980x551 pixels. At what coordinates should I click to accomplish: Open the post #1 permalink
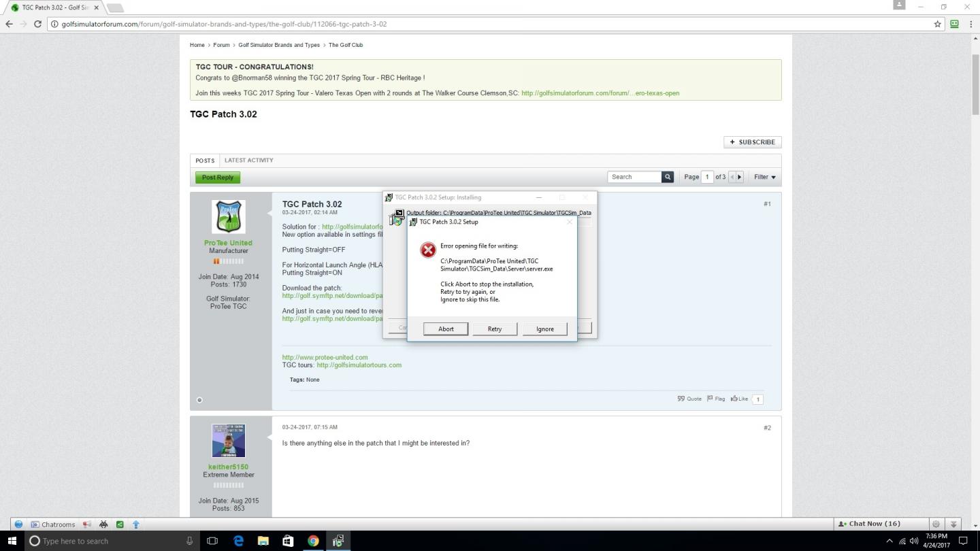click(767, 204)
